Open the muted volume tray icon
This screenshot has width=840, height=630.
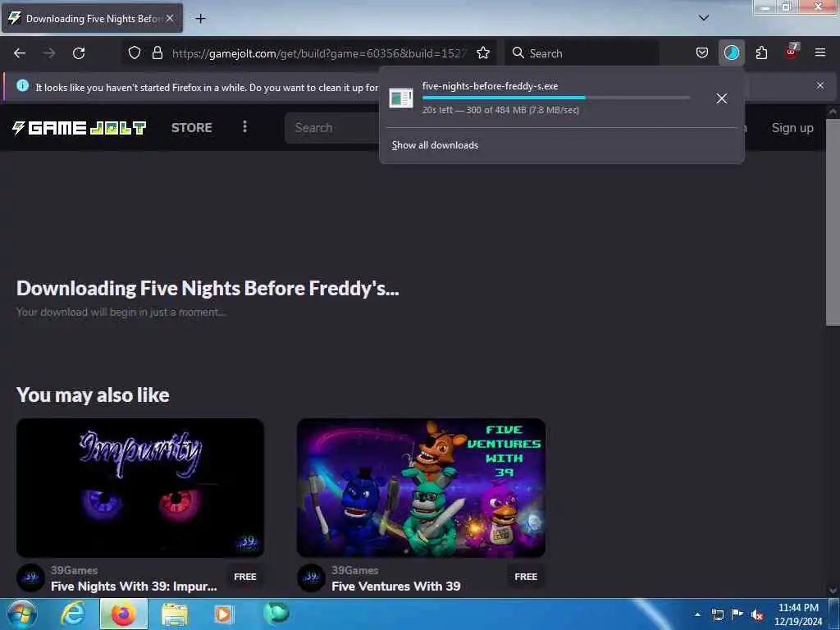[x=757, y=614]
